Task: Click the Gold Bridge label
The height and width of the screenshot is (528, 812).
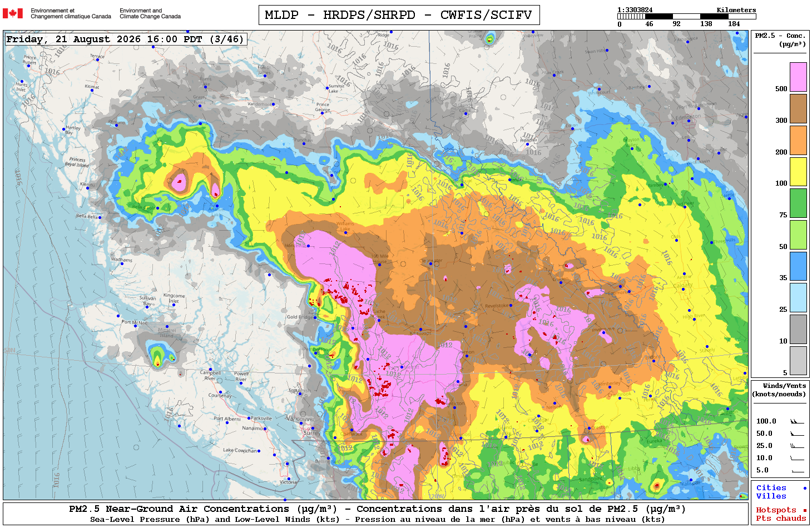Action: coord(300,317)
